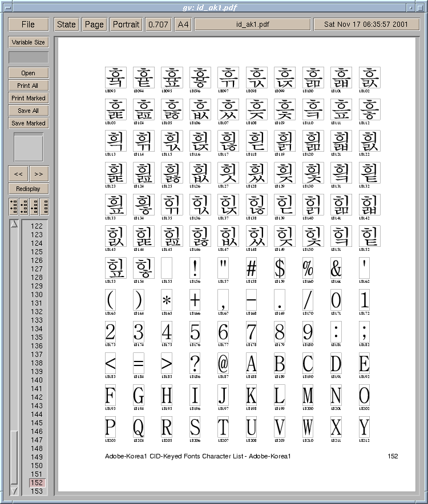428x504 pixels.
Task: Click the Save All button
Action: (28, 111)
